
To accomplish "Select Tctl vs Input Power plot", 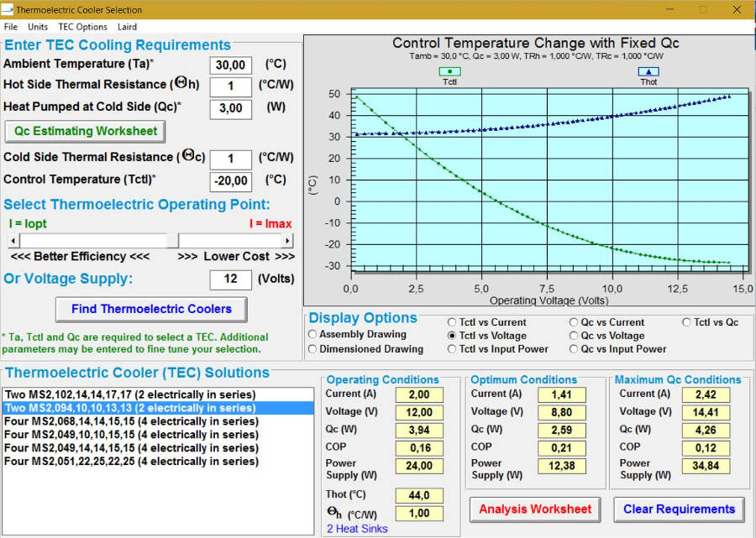I will [x=452, y=349].
